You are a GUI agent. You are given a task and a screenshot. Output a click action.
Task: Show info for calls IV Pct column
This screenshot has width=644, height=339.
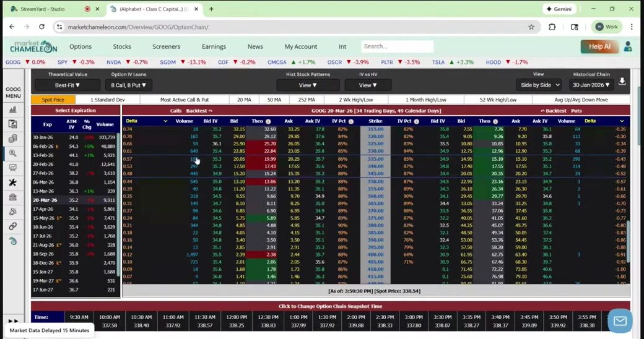[x=351, y=121]
